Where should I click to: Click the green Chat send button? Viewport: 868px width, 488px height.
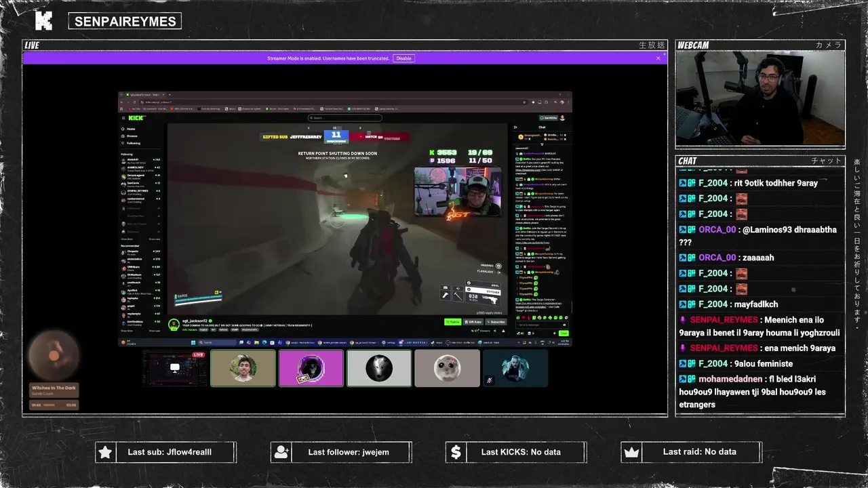coord(564,333)
